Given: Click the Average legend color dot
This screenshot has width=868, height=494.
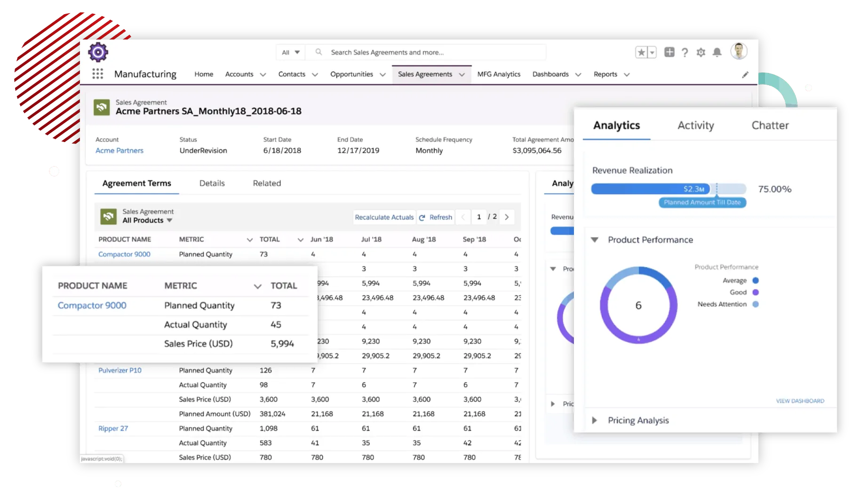Looking at the screenshot, I should pos(755,281).
